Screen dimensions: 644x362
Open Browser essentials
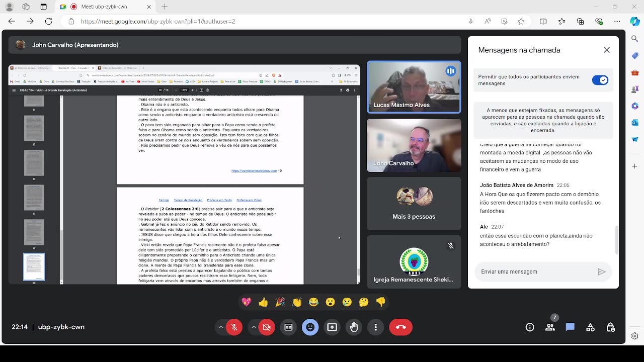pyautogui.click(x=599, y=21)
